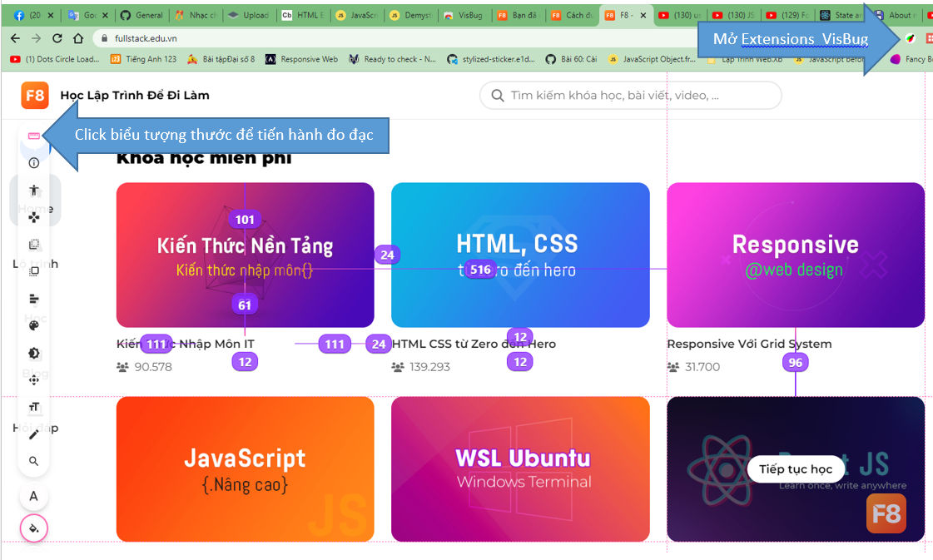
Task: Select the VisBug Font Styles tool
Action: click(34, 407)
